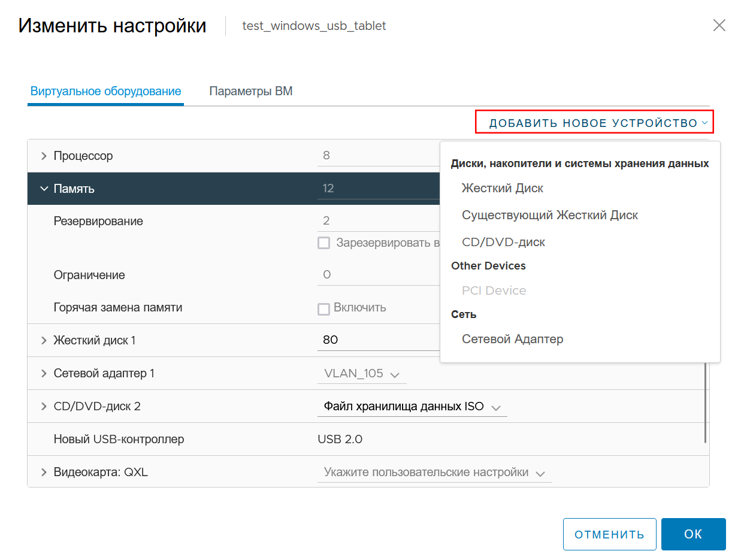Select the Виртуальное оборудование tab

click(105, 92)
